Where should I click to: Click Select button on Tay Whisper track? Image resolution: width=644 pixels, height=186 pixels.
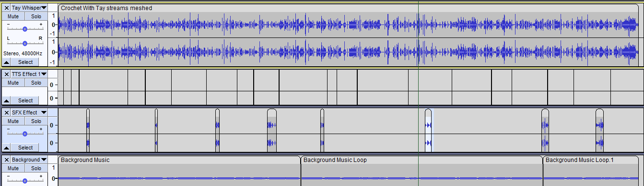tap(25, 62)
